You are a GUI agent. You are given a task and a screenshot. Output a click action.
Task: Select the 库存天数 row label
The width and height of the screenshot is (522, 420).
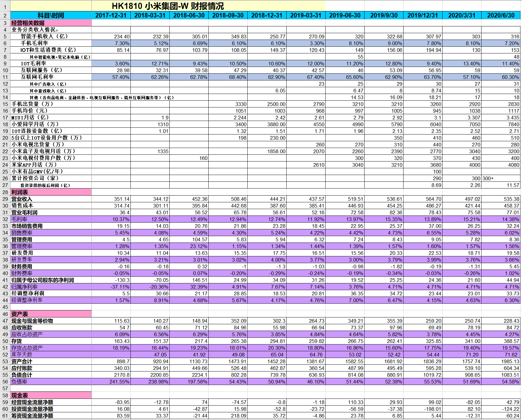51,355
